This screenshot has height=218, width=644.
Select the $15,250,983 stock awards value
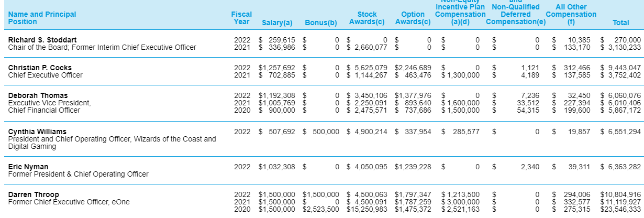pyautogui.click(x=367, y=209)
